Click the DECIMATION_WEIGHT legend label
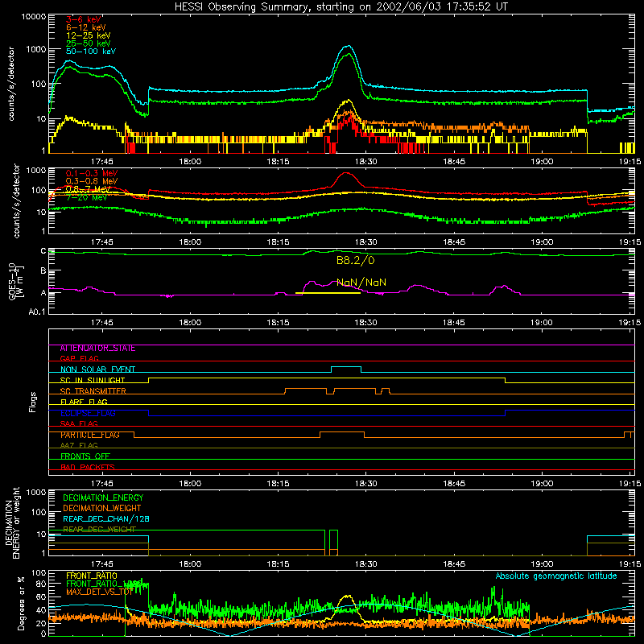644x644 pixels. pyautogui.click(x=102, y=508)
